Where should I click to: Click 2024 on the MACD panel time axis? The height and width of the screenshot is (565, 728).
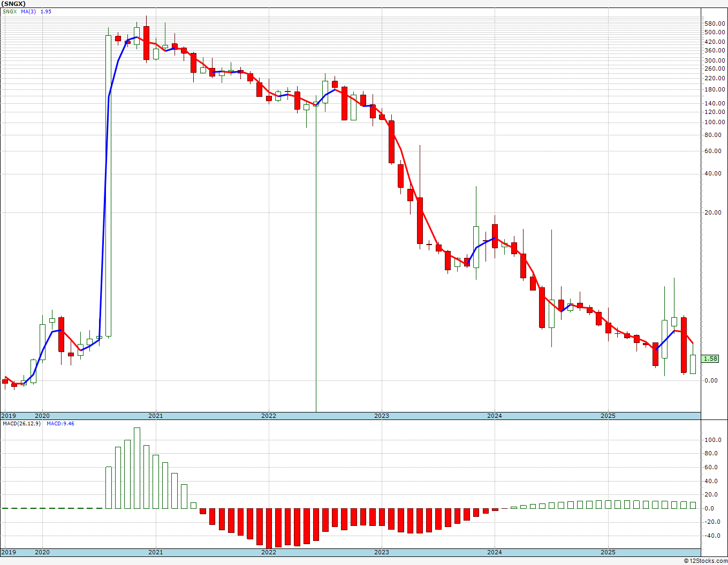(x=495, y=552)
